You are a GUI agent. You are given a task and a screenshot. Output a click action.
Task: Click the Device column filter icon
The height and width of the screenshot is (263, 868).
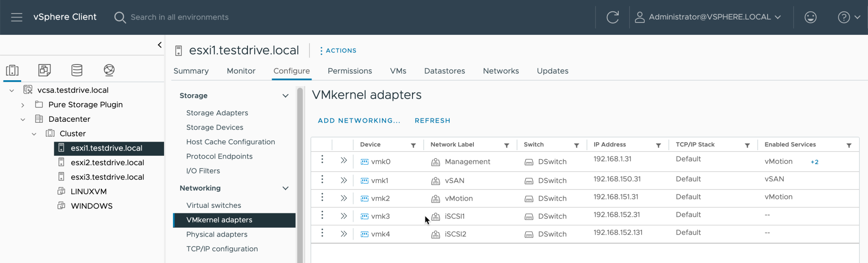(x=413, y=145)
